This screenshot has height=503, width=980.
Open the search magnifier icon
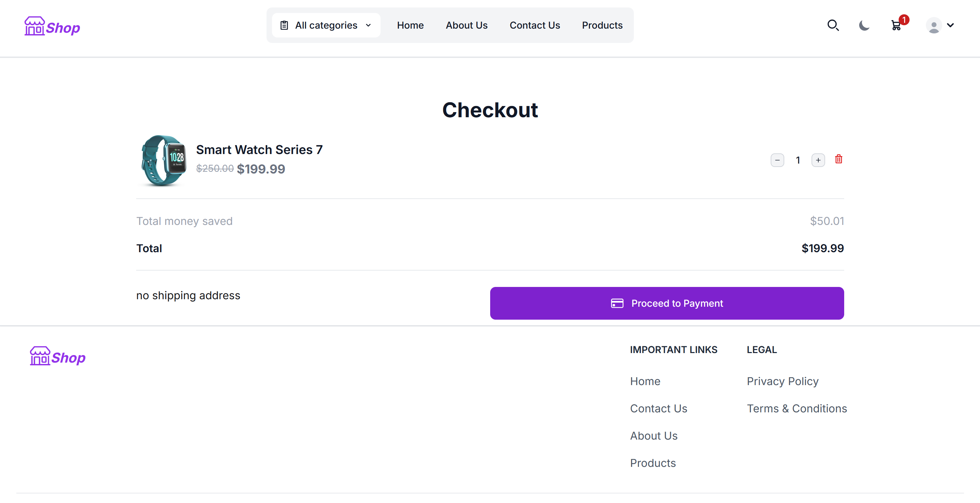pos(833,25)
